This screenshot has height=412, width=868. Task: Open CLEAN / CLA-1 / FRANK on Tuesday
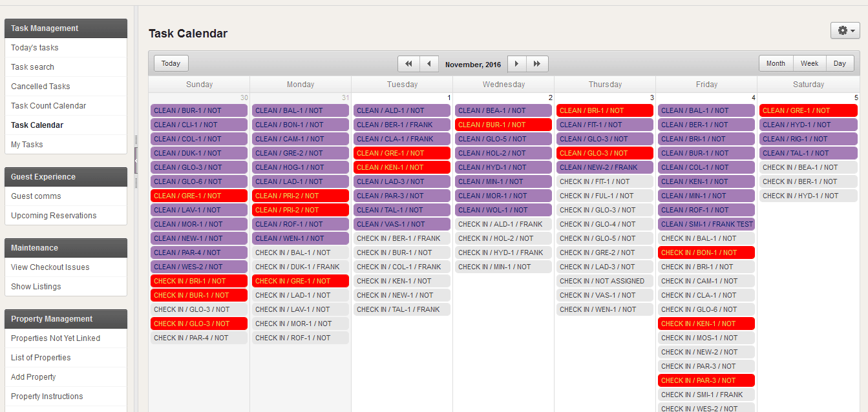[x=402, y=139]
